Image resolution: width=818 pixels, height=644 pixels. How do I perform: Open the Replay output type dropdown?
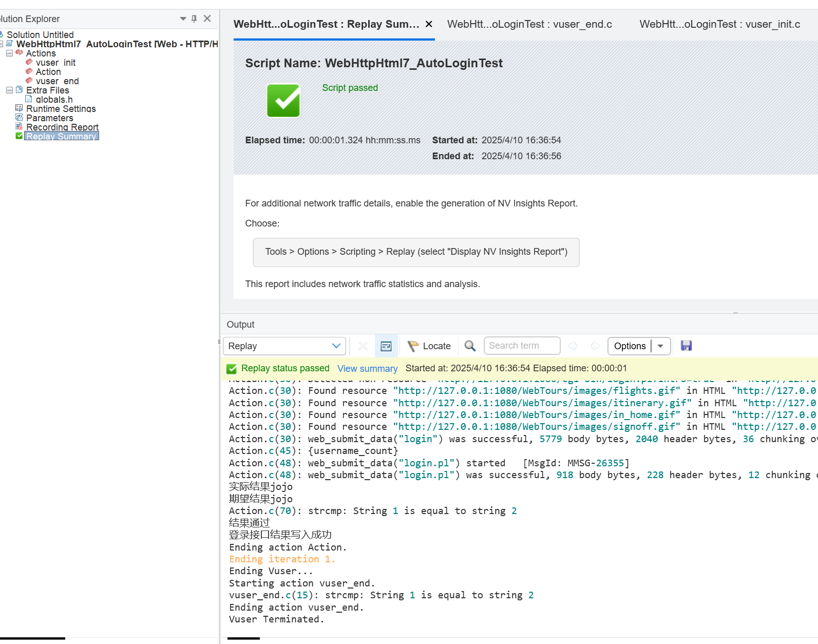(x=284, y=346)
